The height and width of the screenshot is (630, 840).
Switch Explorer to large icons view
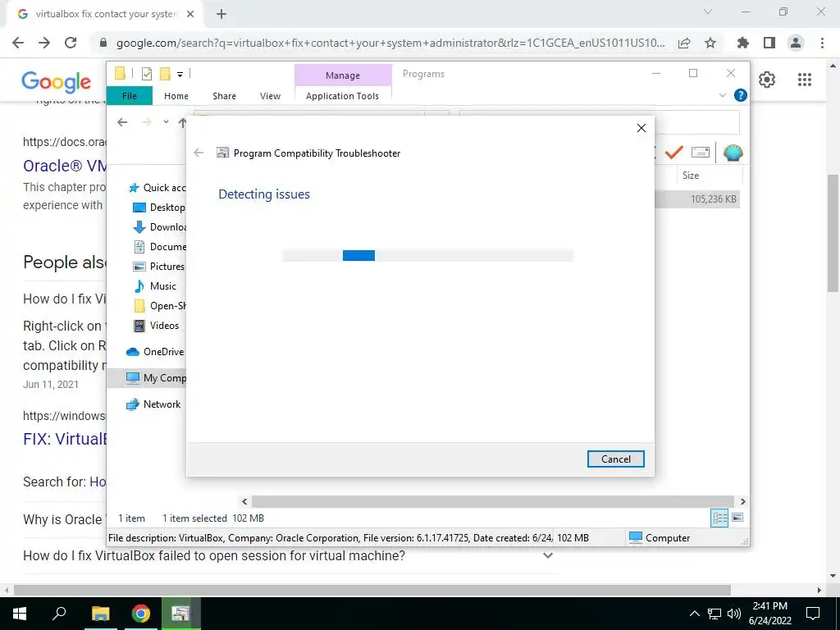(737, 518)
